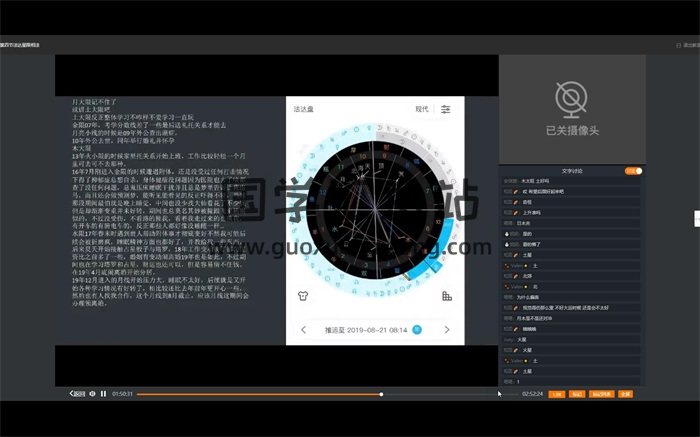Click the first orange button in player bar
The image size is (700, 437).
pos(557,394)
